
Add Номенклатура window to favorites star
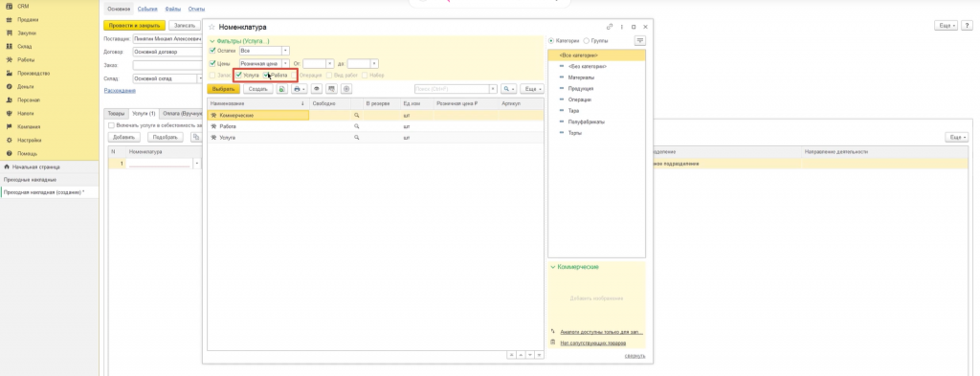(212, 28)
